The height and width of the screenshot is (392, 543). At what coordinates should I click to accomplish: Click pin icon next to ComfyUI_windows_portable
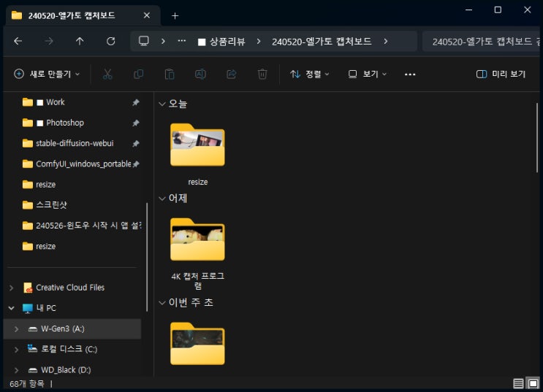pos(136,164)
